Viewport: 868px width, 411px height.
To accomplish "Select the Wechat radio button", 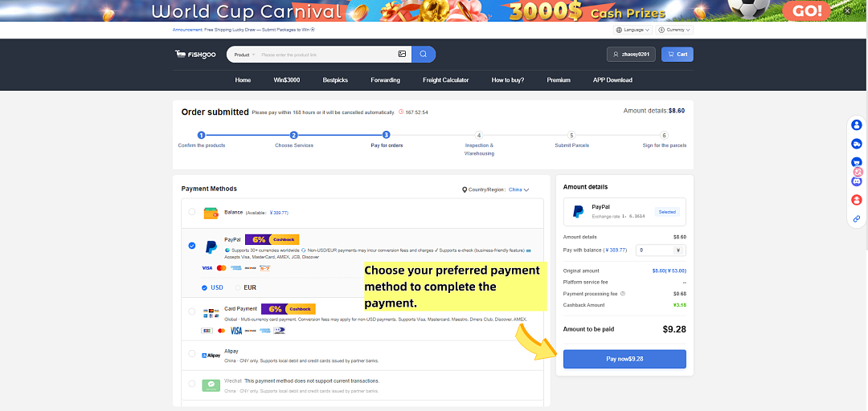I will point(191,384).
